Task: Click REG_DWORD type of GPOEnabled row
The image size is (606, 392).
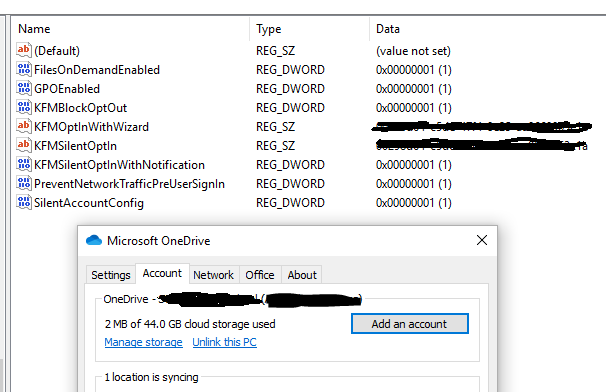Action: 290,89
